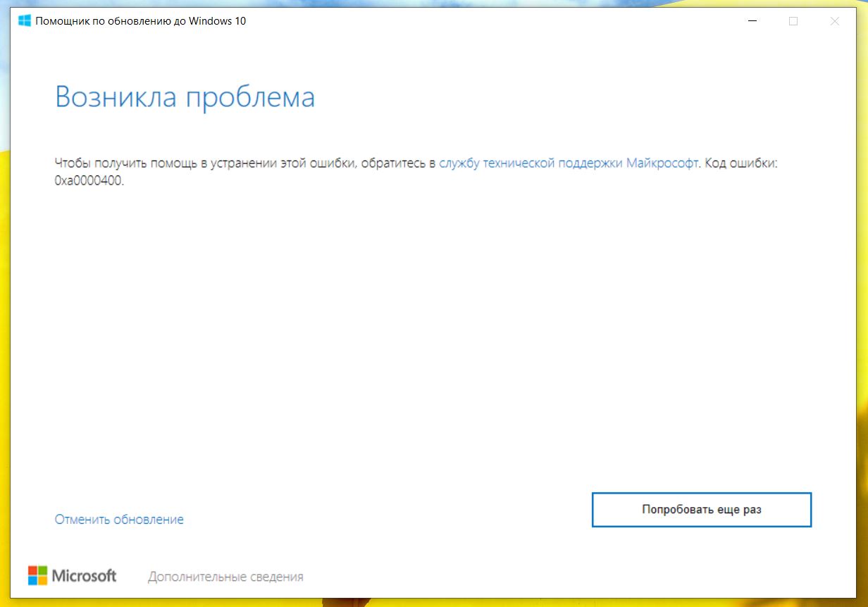Click the 'Возникла проблема' heading
This screenshot has width=868, height=607.
click(185, 96)
